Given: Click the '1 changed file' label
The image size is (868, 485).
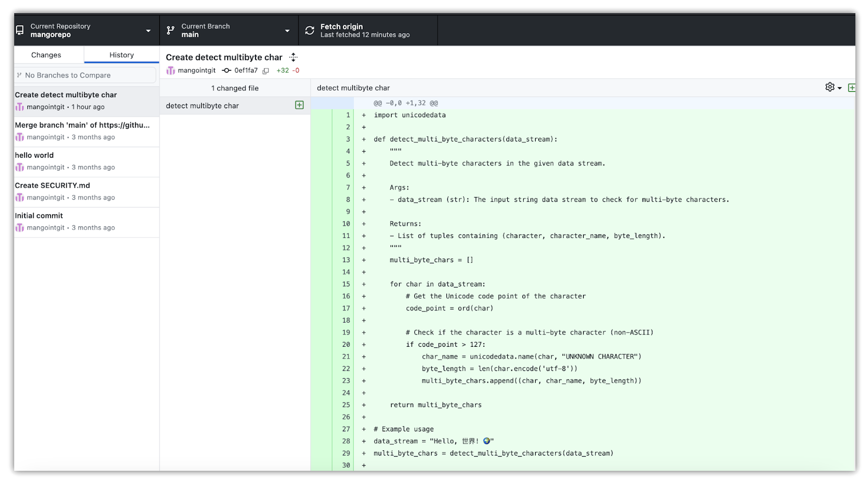Looking at the screenshot, I should point(235,88).
